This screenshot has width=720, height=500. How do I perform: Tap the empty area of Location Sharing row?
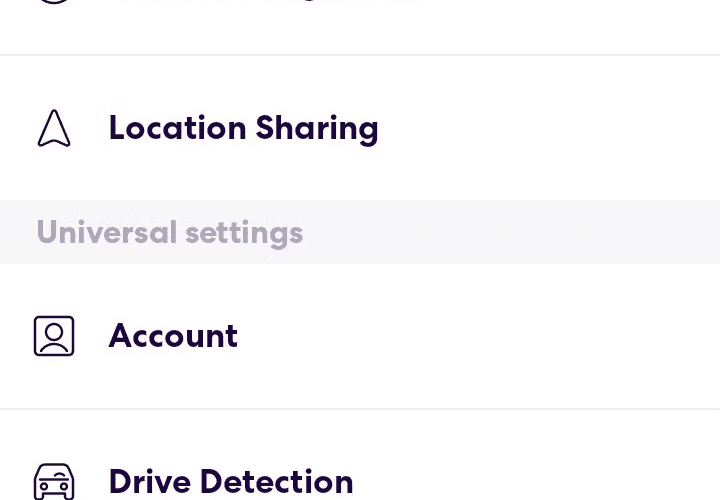coord(546,128)
